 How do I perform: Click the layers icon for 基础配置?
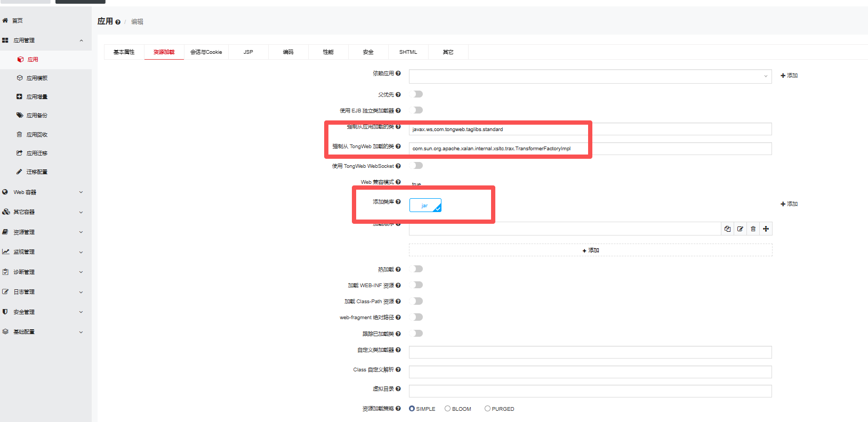pos(5,331)
